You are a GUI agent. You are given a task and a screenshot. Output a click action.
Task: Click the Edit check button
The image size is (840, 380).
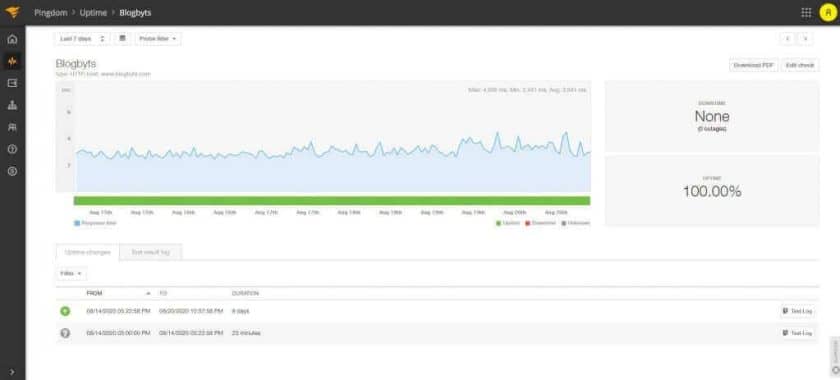(x=800, y=65)
